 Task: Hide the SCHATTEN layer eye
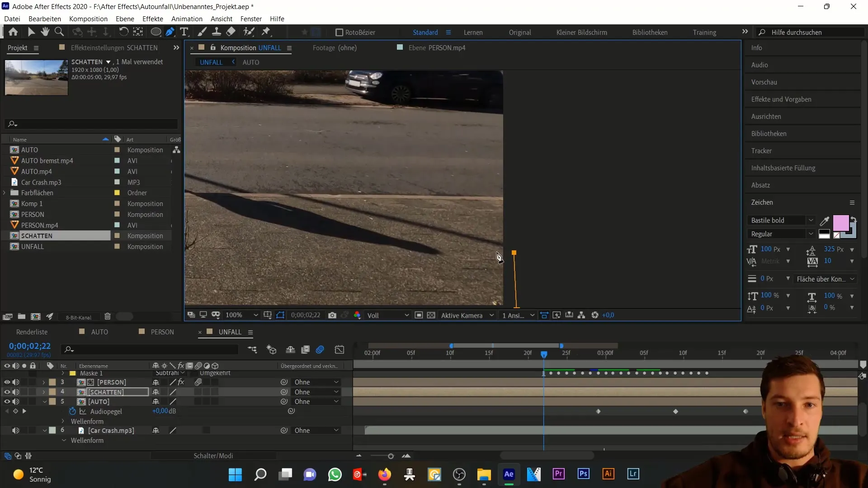[7, 392]
